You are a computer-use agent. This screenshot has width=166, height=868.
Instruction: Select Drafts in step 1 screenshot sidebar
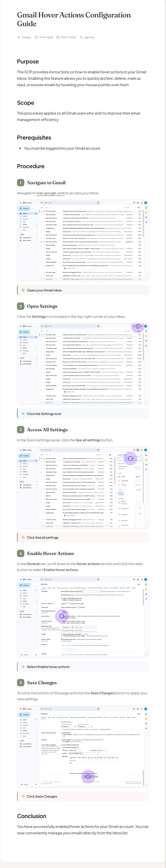coord(25,224)
